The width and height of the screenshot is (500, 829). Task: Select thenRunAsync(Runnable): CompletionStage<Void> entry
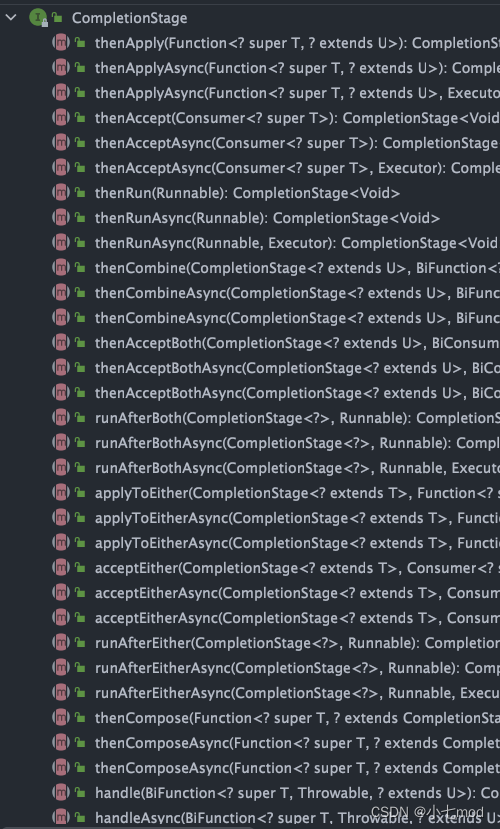coord(267,218)
